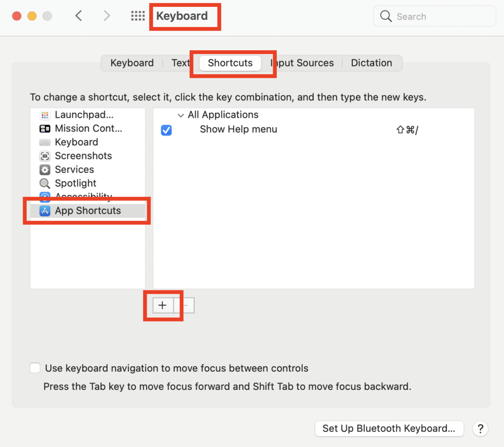Image resolution: width=504 pixels, height=447 pixels.
Task: Click the Launchpad sidebar icon
Action: (45, 115)
